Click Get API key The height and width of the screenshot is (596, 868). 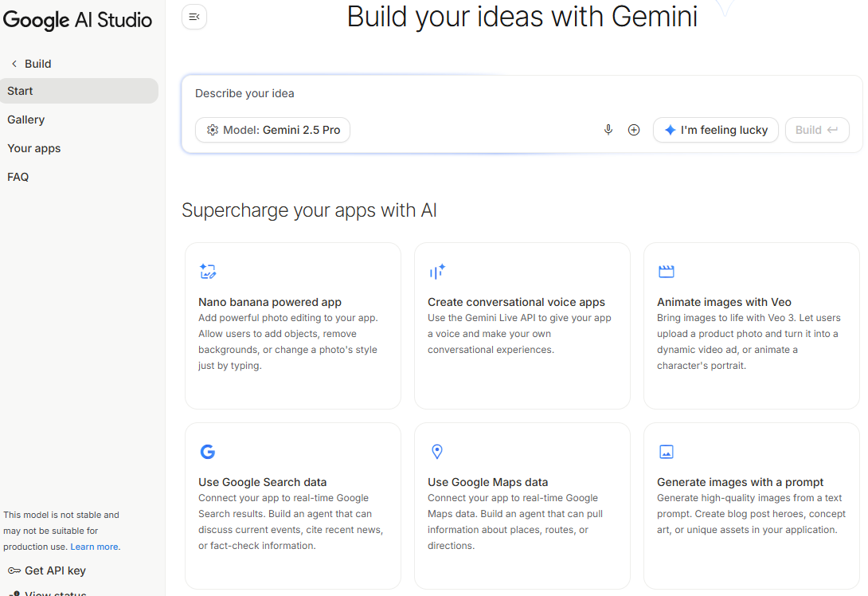(x=47, y=571)
